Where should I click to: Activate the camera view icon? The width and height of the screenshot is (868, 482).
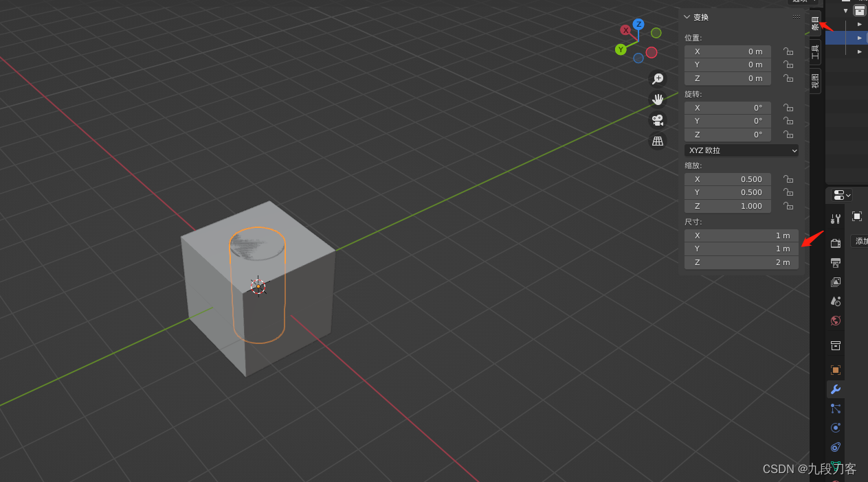[x=658, y=120]
